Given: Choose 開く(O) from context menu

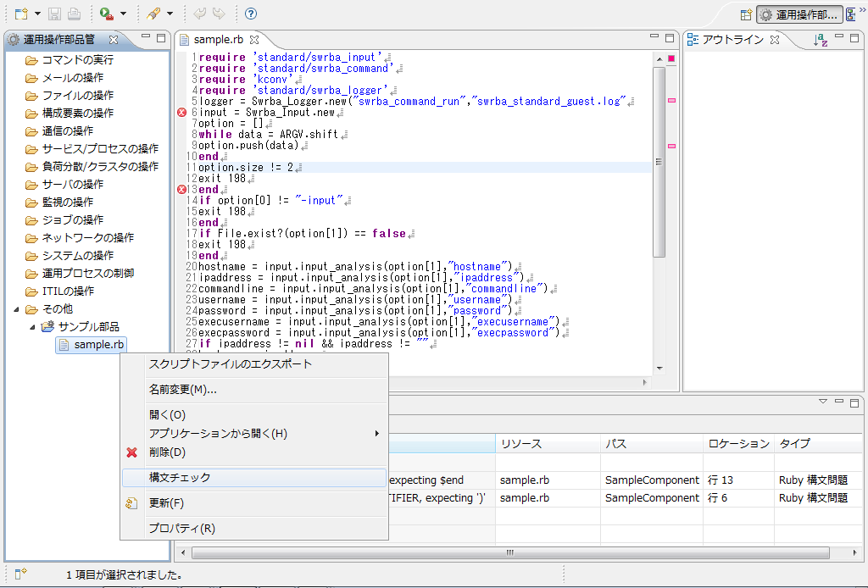Looking at the screenshot, I should click(254, 415).
